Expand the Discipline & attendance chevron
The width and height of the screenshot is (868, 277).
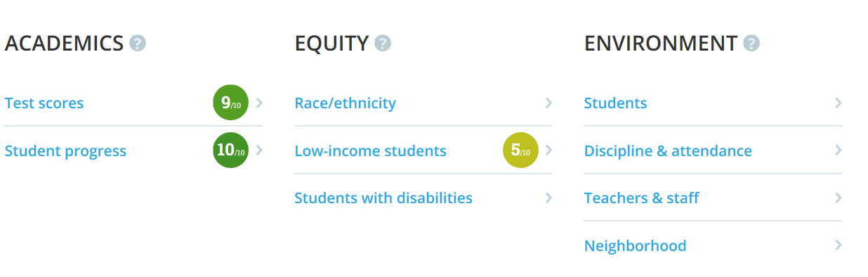click(838, 150)
